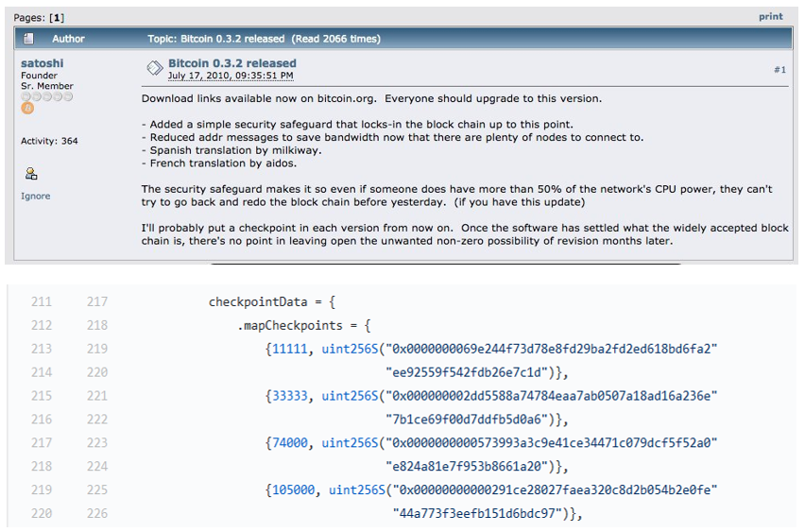Image resolution: width=805 pixels, height=532 pixels.
Task: Click the July 17, 2010 timestamp
Action: [x=231, y=76]
